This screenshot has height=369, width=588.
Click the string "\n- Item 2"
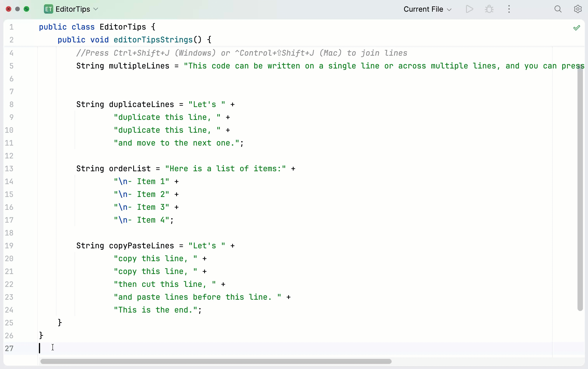(141, 194)
